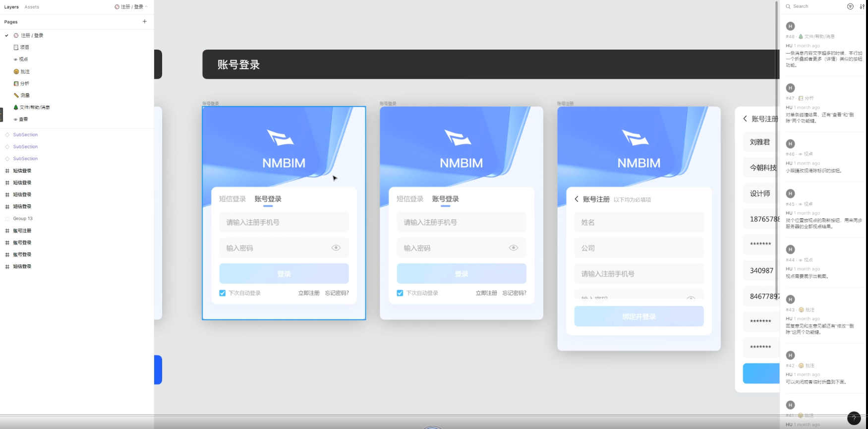Switch to the Layers tab

pyautogui.click(x=11, y=7)
